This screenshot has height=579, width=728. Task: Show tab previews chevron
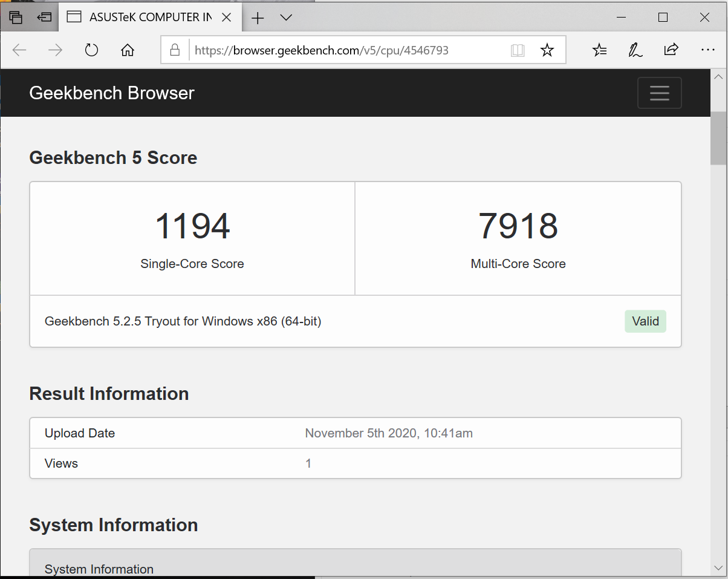pos(287,18)
